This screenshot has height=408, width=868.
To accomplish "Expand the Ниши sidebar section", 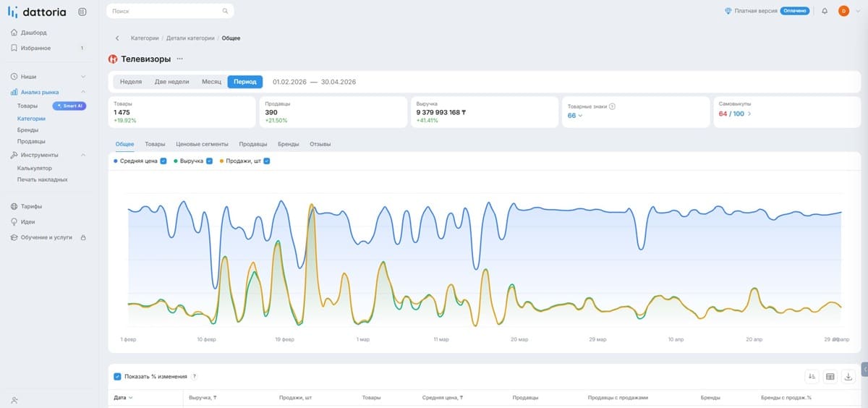I will tap(83, 77).
